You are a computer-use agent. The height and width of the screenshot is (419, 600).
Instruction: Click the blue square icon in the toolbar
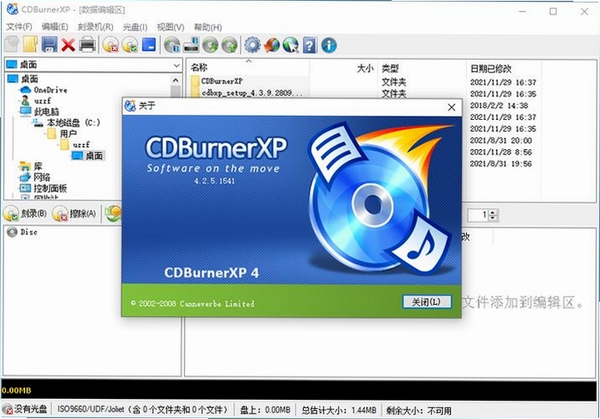click(149, 44)
